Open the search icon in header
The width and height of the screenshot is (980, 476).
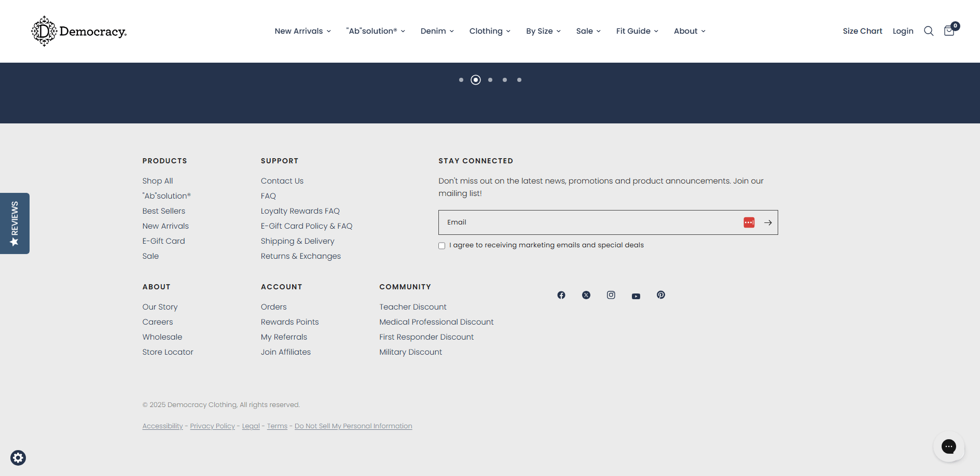[x=929, y=31]
